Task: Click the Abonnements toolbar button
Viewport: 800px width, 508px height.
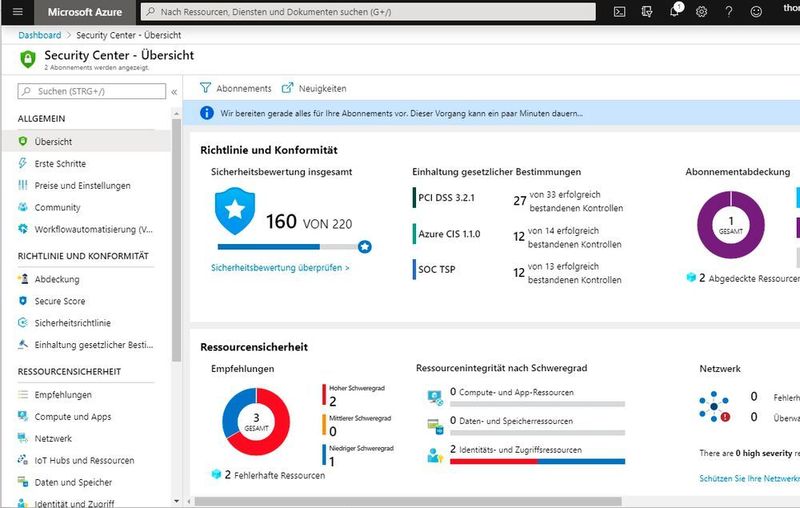Action: [x=236, y=88]
